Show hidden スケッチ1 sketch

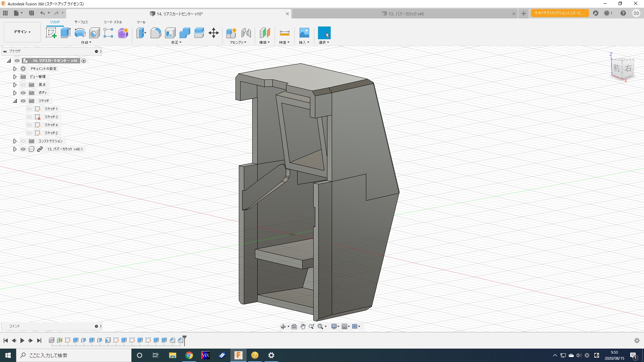click(x=30, y=109)
